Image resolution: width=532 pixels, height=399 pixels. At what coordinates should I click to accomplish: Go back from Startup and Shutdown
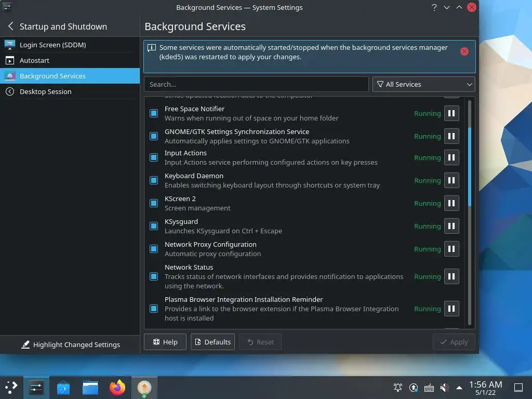(11, 26)
